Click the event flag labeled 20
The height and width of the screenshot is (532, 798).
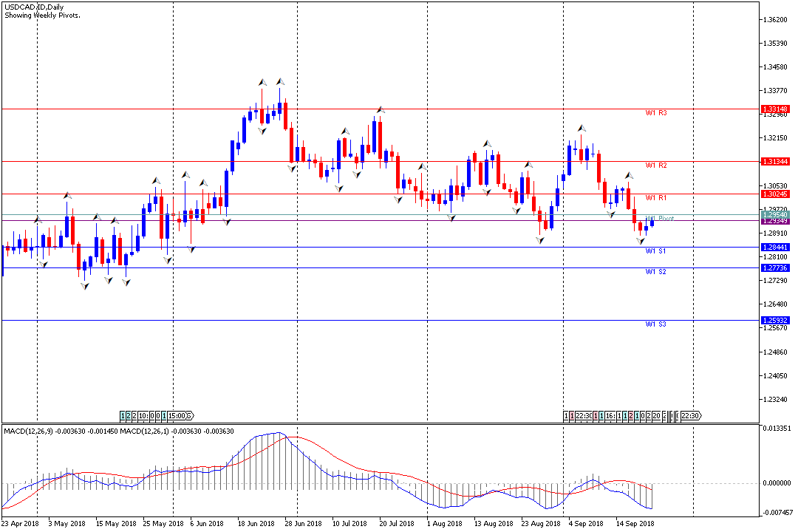(657, 415)
